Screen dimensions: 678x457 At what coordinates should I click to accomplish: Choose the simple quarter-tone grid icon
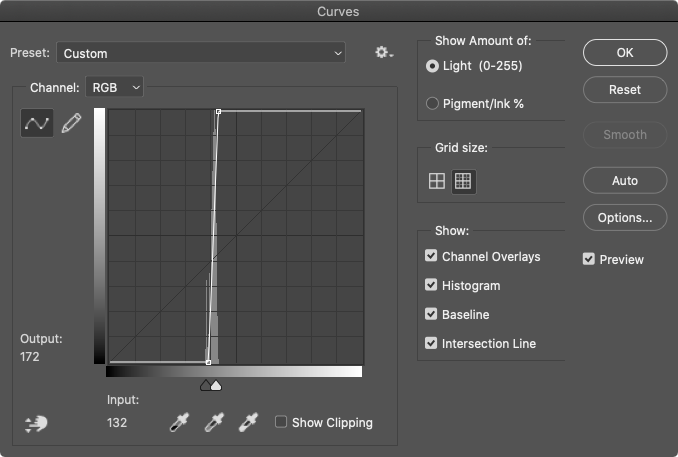(x=437, y=181)
